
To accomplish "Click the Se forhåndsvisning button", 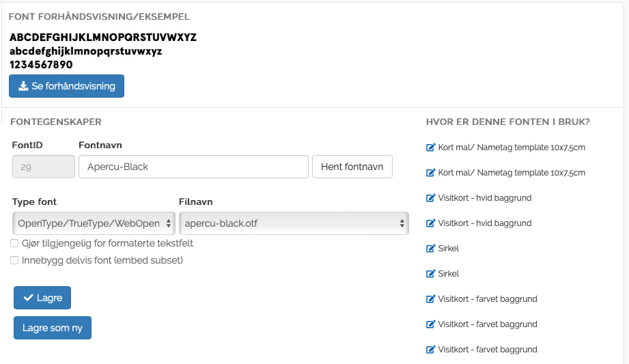I will (x=67, y=87).
